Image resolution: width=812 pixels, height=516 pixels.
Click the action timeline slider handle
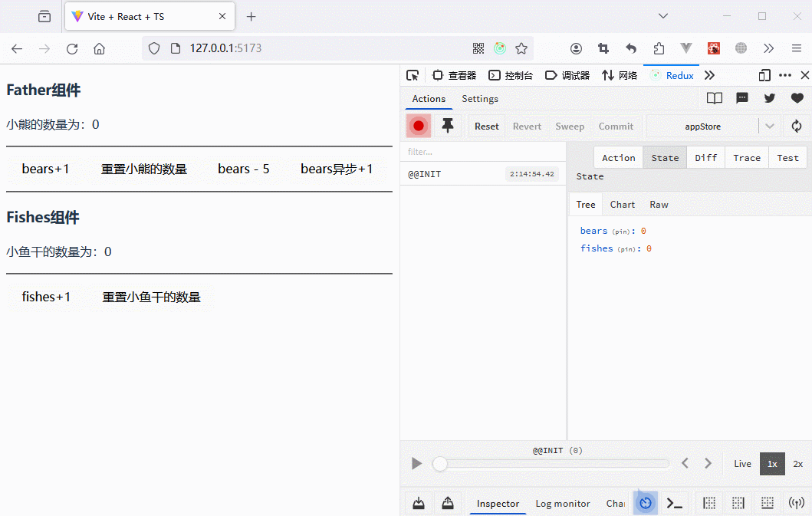click(x=440, y=464)
